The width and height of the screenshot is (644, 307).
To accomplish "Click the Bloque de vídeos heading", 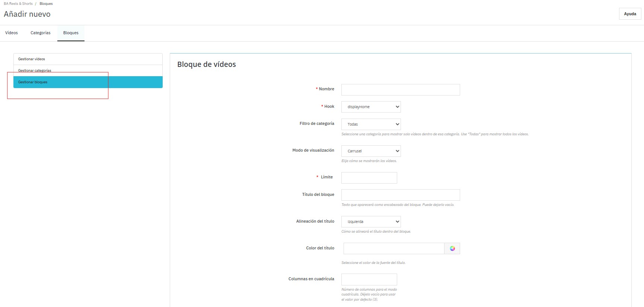I will [207, 64].
